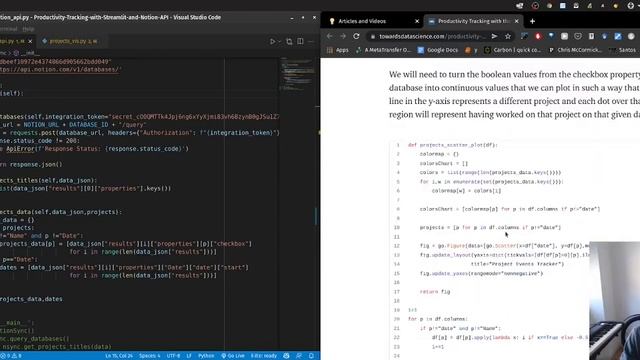Open the orange 'y' bookmark
640x360 pixels.
coord(471,50)
